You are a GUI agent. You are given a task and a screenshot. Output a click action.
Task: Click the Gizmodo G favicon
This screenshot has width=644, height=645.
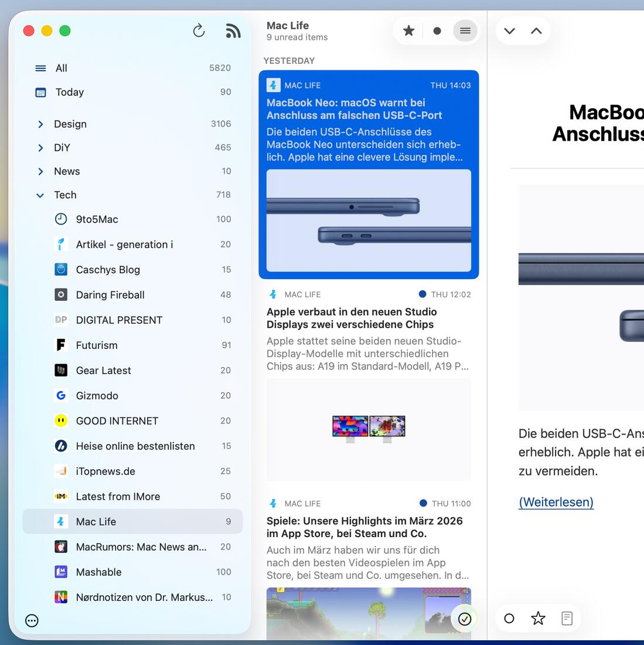(x=61, y=396)
